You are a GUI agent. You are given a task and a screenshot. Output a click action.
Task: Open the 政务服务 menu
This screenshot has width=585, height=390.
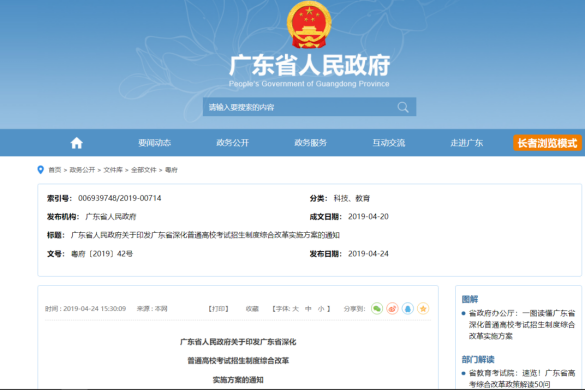click(310, 143)
